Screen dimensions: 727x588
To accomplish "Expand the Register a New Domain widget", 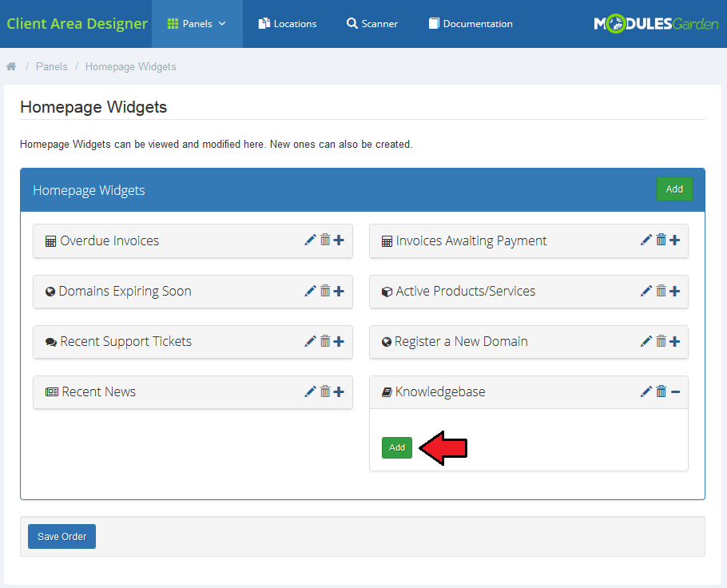I will (x=675, y=342).
